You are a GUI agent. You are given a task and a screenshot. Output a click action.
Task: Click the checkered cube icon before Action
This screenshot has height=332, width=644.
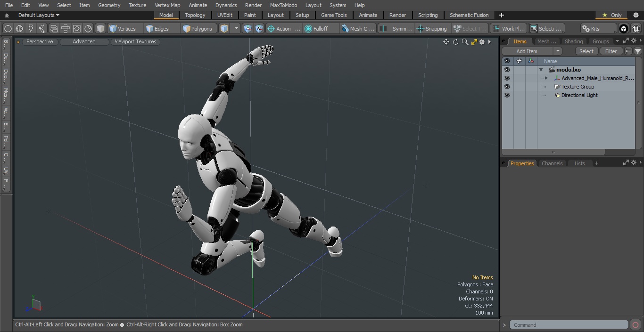259,29
